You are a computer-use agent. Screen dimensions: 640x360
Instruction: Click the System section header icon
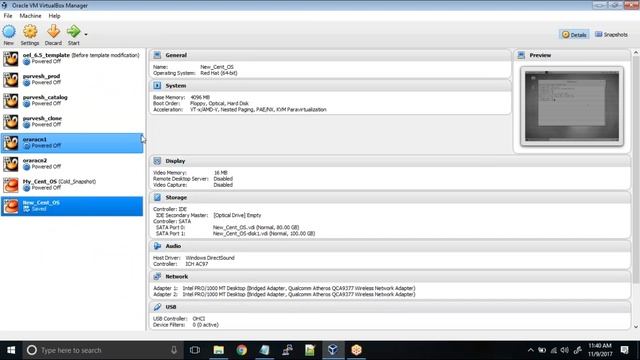pos(157,86)
